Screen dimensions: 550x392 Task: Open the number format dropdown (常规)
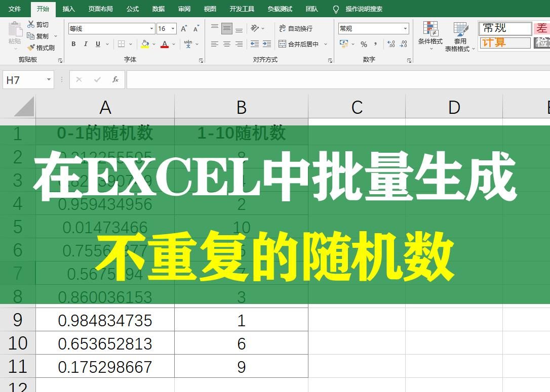406,28
